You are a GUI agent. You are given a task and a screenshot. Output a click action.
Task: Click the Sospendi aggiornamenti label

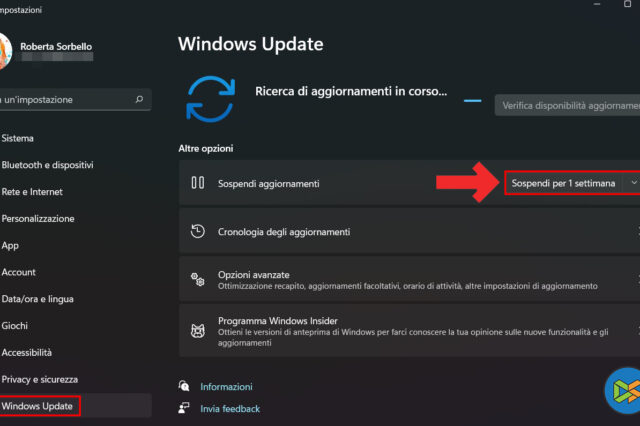[269, 184]
